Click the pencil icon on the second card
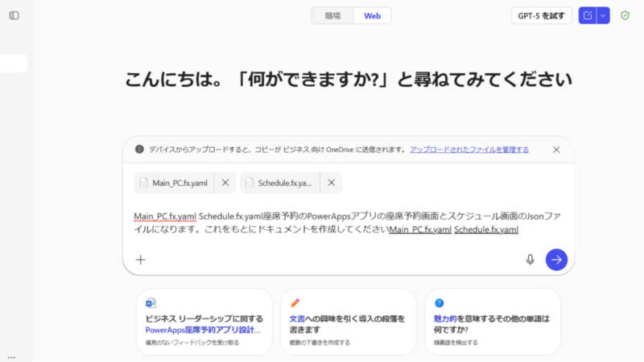The image size is (644, 362). pyautogui.click(x=295, y=303)
